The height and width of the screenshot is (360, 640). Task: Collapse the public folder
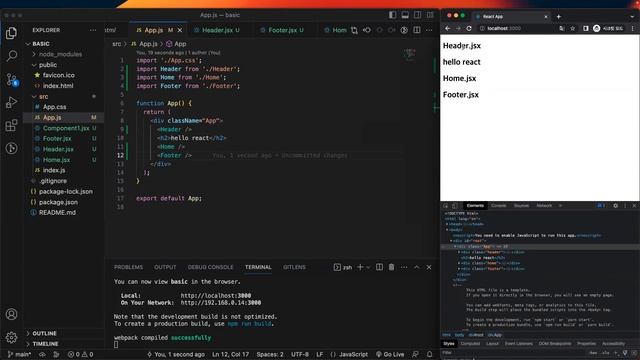47,65
